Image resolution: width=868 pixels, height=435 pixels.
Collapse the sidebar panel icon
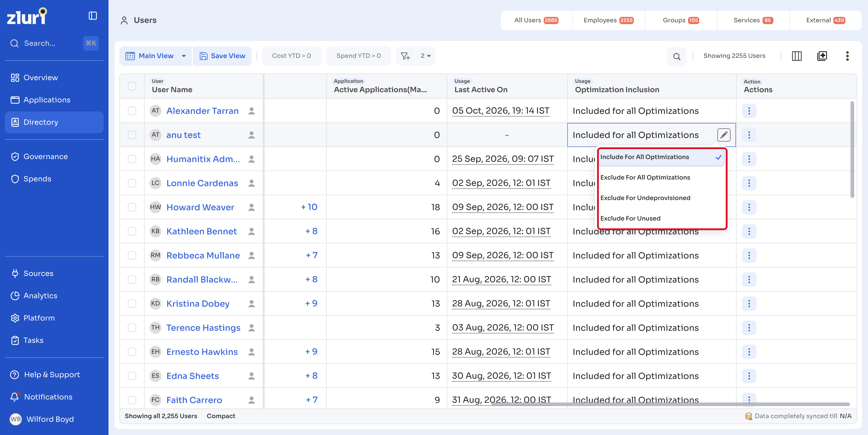[93, 16]
